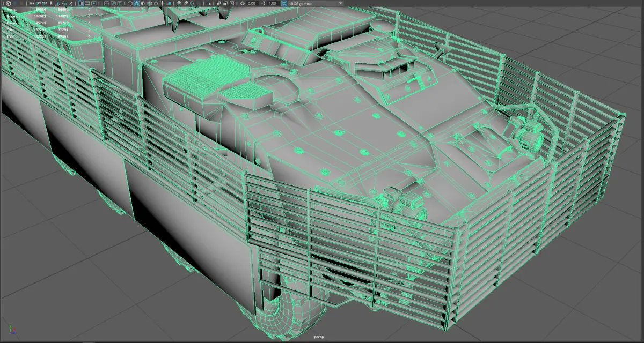The width and height of the screenshot is (644, 343).
Task: Click the 2D Pan/Zoom icon
Action: [x=64, y=3]
